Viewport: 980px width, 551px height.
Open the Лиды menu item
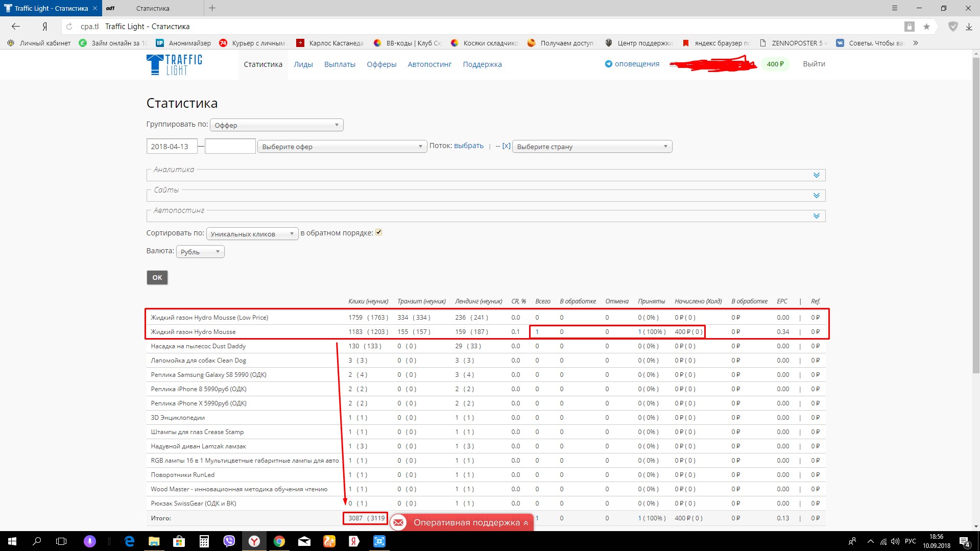click(x=303, y=64)
